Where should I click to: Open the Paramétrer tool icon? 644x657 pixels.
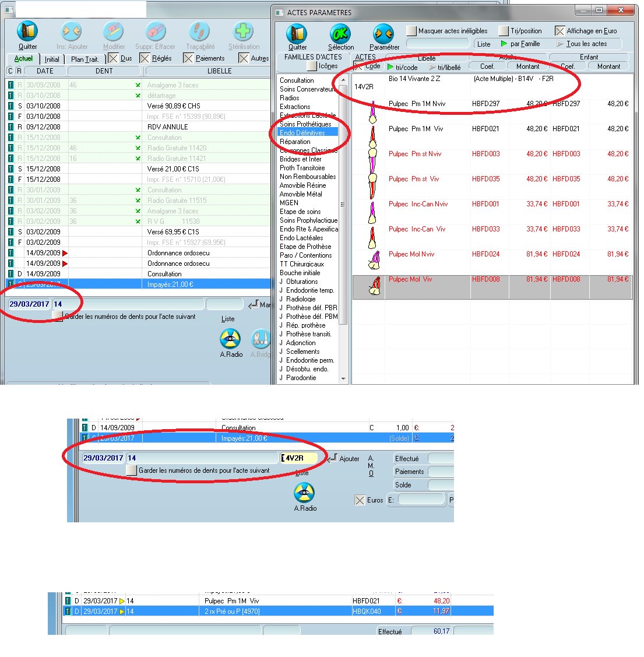point(383,33)
